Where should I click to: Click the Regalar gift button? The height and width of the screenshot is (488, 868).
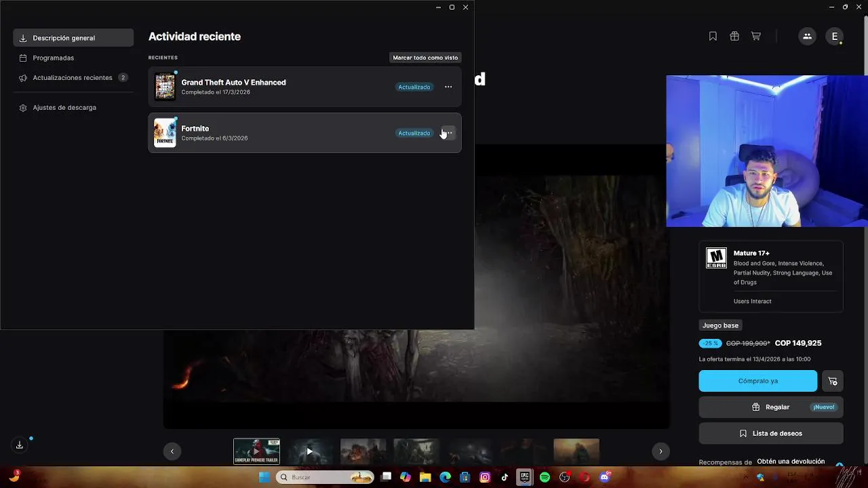click(771, 407)
